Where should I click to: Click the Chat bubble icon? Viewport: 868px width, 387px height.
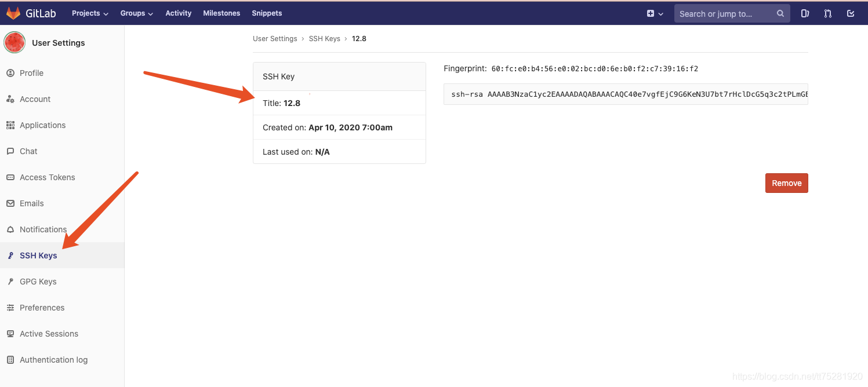(x=10, y=151)
